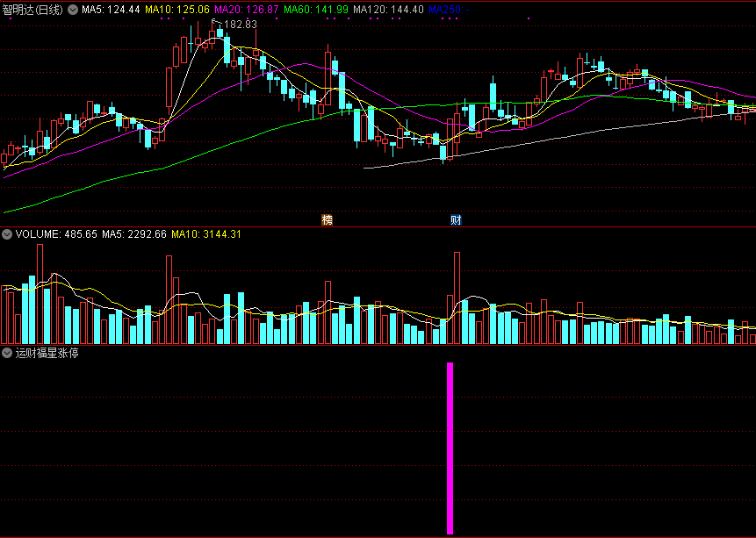Image resolution: width=756 pixels, height=538 pixels.
Task: Click the tallest red volume bar near 财 marker
Action: pyautogui.click(x=457, y=298)
